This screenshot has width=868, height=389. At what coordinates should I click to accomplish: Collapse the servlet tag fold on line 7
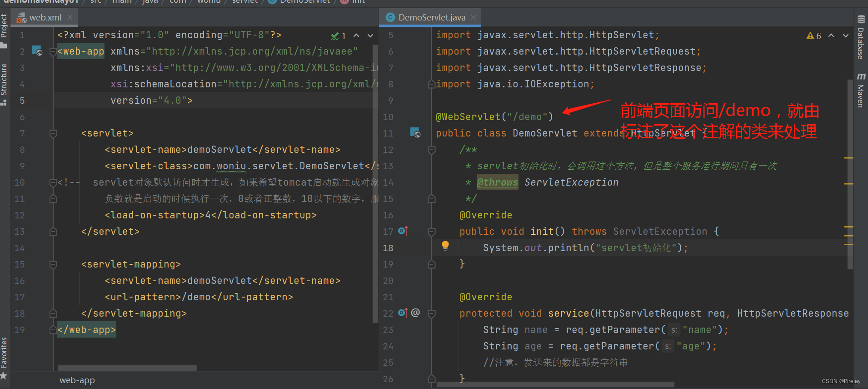(x=53, y=133)
